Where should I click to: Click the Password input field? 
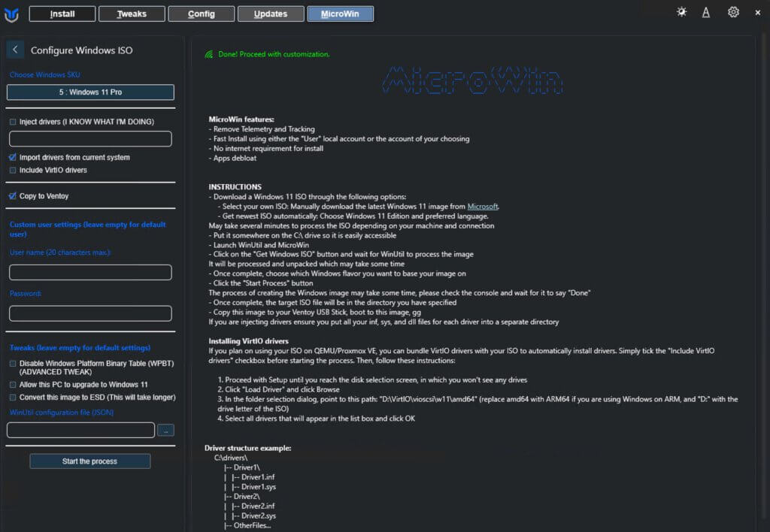point(90,313)
